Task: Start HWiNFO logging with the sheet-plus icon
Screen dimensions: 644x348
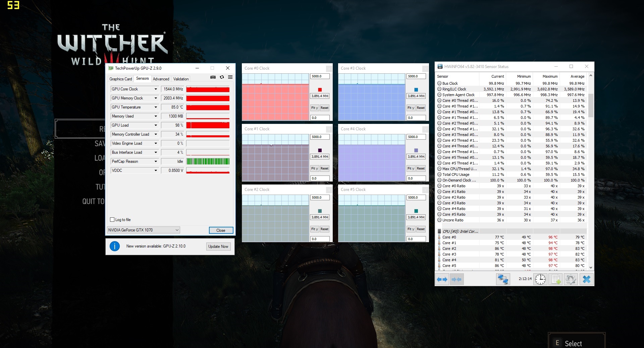Action: (555, 279)
